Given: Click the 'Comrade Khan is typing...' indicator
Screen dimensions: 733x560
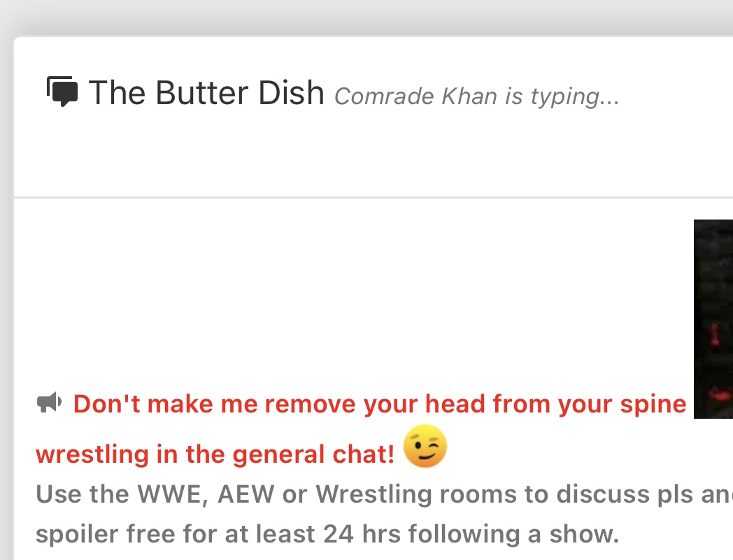Looking at the screenshot, I should point(476,96).
